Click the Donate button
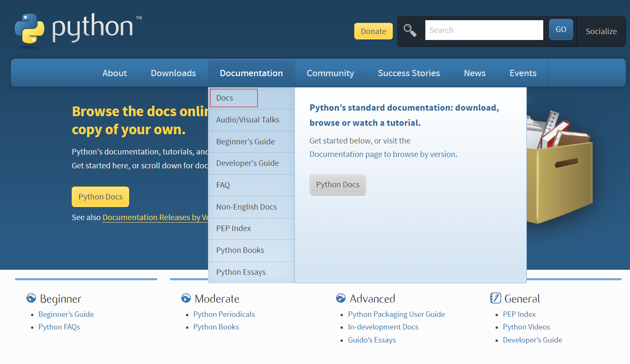This screenshot has width=630, height=364. coord(373,31)
